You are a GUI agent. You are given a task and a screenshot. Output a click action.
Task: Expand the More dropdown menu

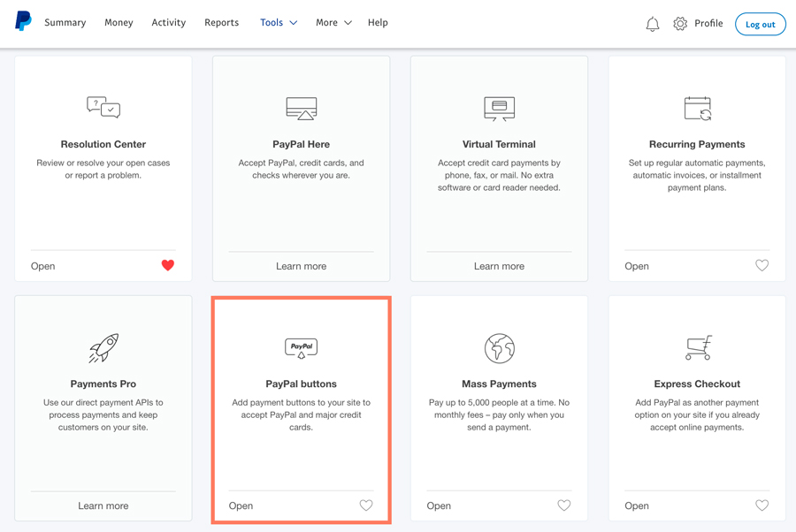tap(333, 22)
